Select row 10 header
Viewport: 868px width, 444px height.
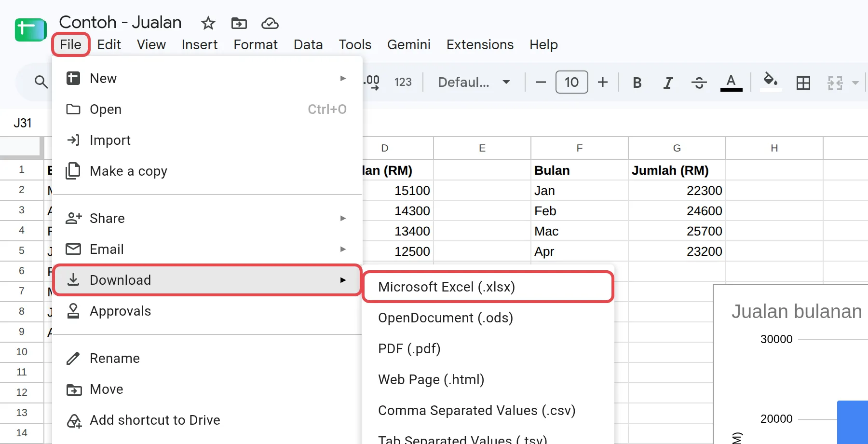tap(22, 352)
